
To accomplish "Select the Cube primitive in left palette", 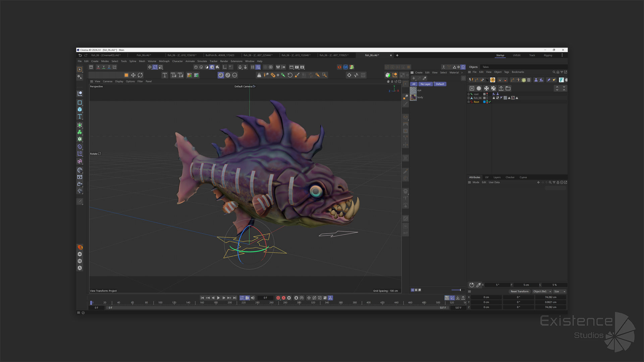I will click(x=80, y=109).
